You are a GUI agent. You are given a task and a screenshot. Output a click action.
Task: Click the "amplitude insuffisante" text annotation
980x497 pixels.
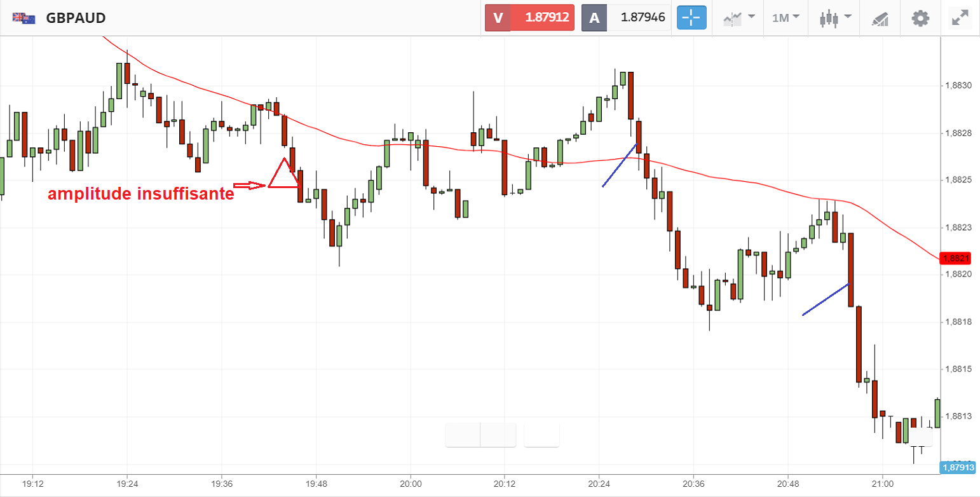coord(140,194)
